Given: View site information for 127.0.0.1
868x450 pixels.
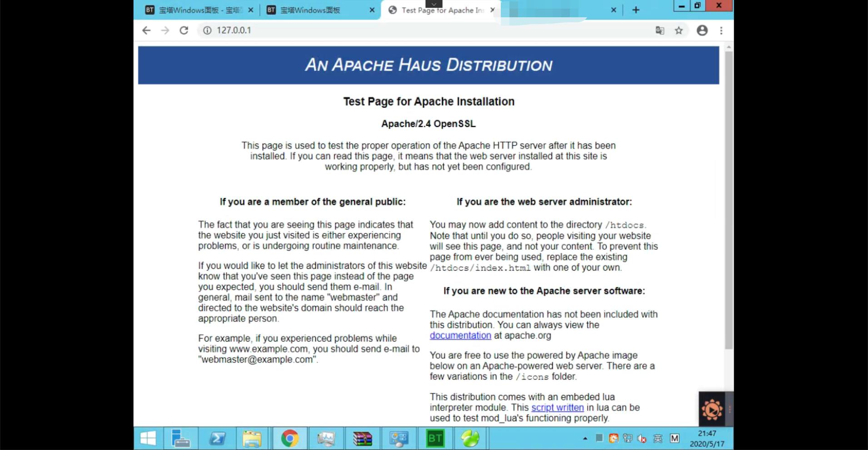Looking at the screenshot, I should [207, 30].
